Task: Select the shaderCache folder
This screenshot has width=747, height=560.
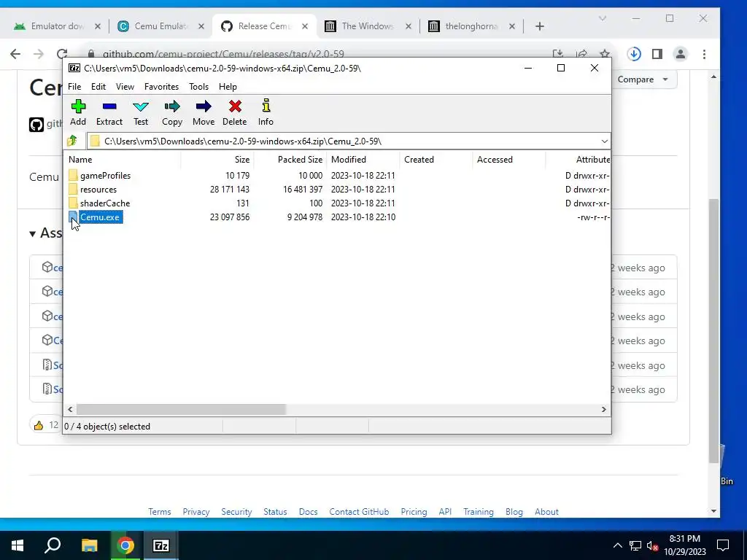Action: (105, 203)
